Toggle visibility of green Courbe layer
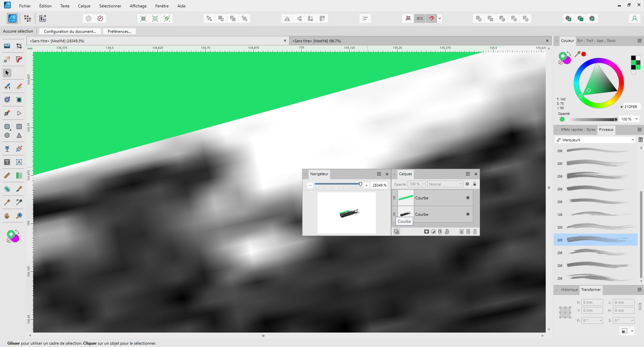The image size is (644, 347). 468,198
